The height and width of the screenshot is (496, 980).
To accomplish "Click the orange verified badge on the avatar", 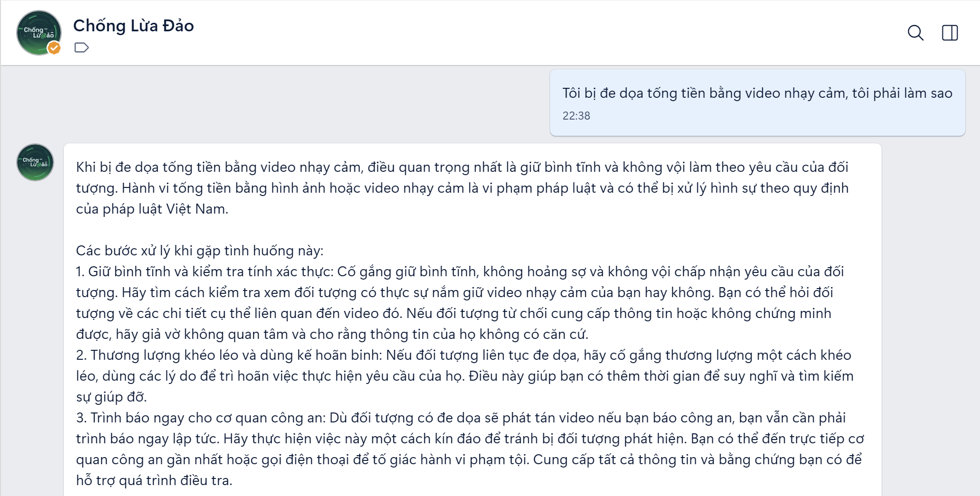I will click(54, 47).
